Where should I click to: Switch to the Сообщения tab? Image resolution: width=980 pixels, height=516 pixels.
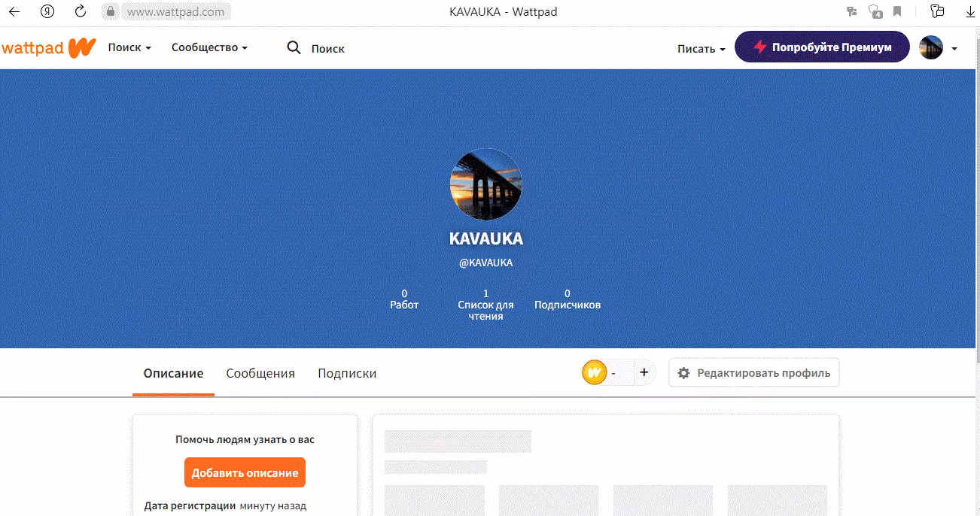point(260,373)
